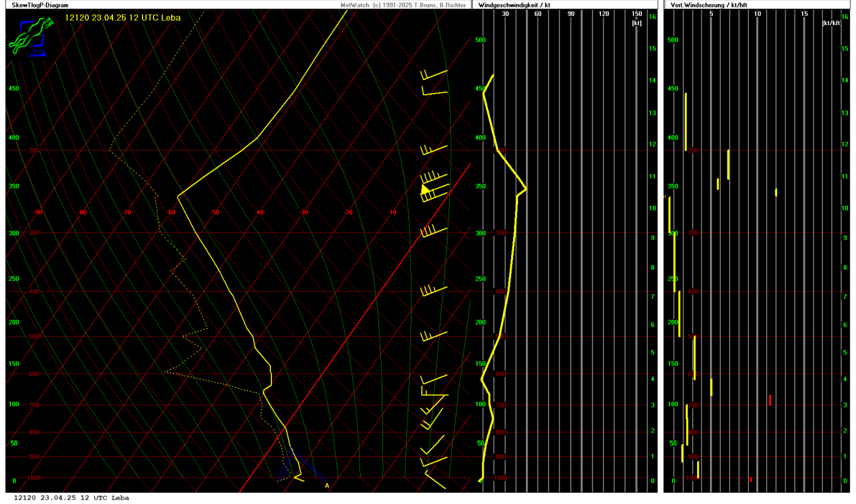Click the wind speed peak near FL350
The image size is (856, 504).
[526, 190]
